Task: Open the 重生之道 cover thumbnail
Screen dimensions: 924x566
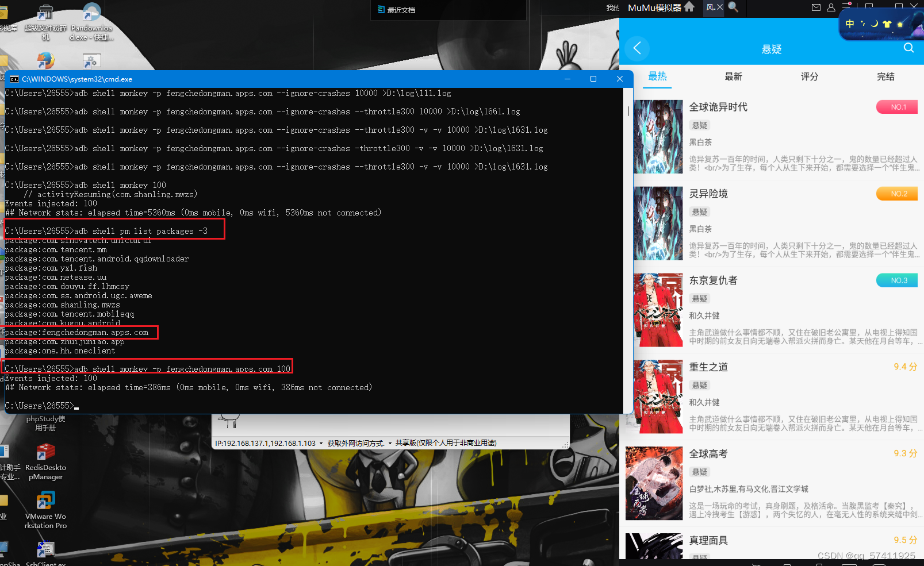Action: 658,396
